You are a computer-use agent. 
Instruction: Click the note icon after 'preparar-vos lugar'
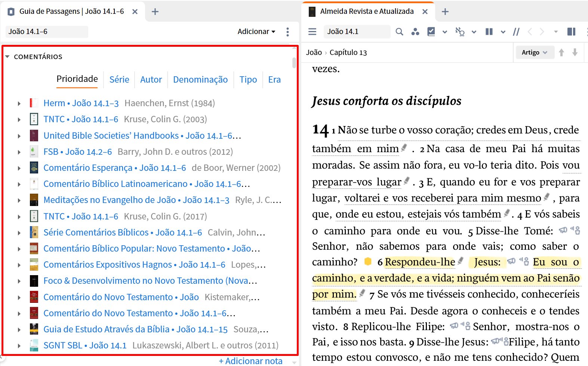point(407,181)
